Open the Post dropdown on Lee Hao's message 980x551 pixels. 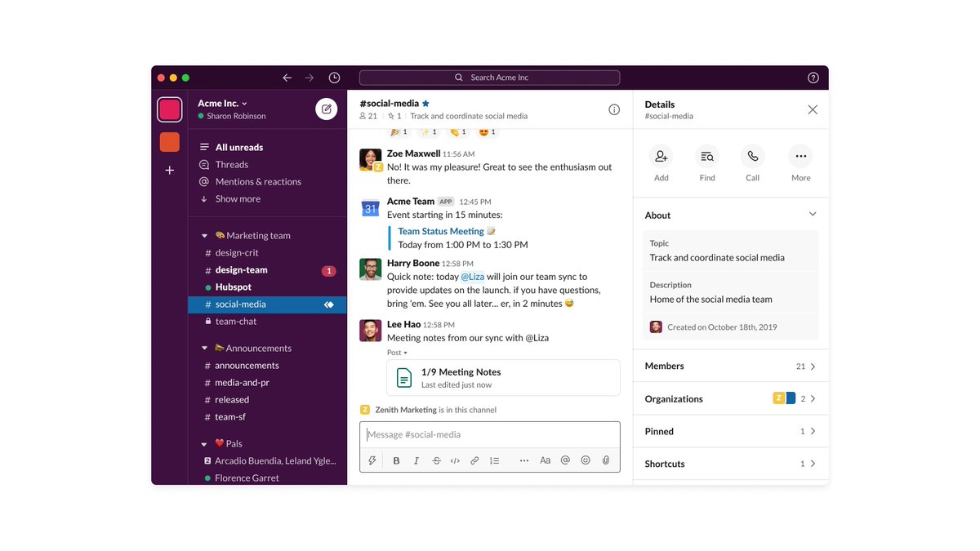pyautogui.click(x=397, y=352)
